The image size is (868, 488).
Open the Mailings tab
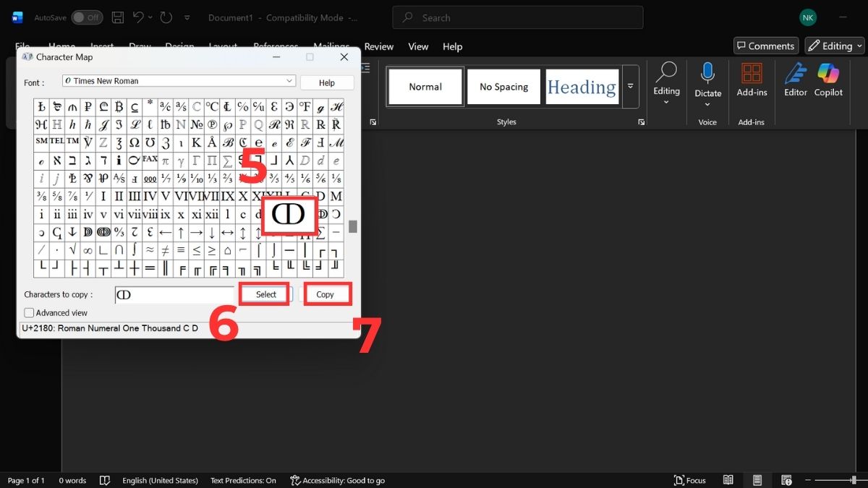pyautogui.click(x=331, y=46)
